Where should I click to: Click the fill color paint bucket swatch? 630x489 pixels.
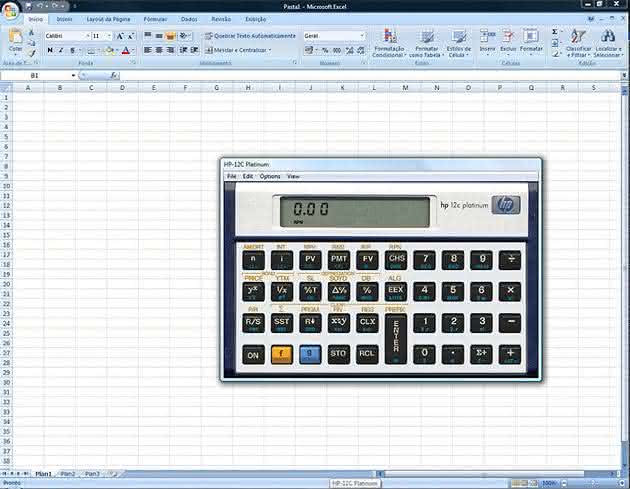[109, 51]
